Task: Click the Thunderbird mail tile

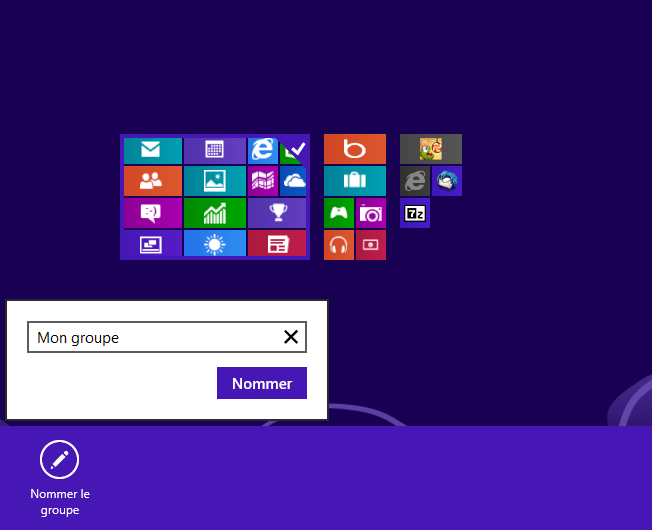Action: coord(447,181)
